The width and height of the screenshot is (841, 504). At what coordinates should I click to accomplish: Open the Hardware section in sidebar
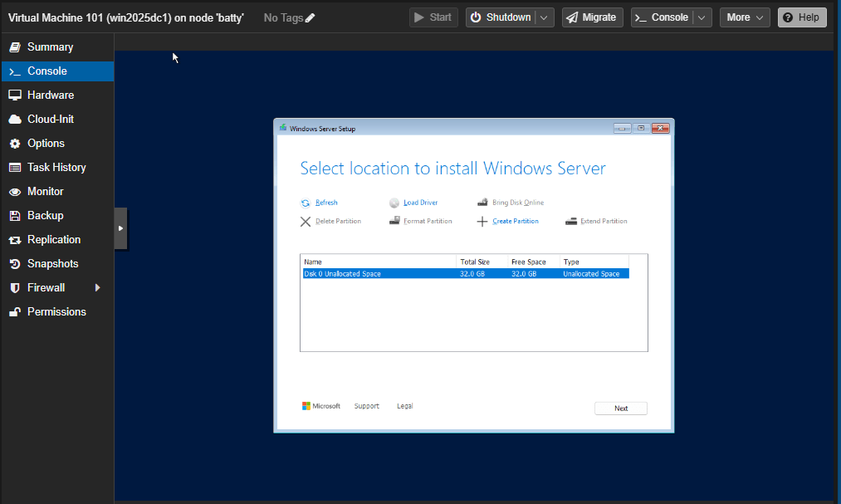click(x=50, y=95)
